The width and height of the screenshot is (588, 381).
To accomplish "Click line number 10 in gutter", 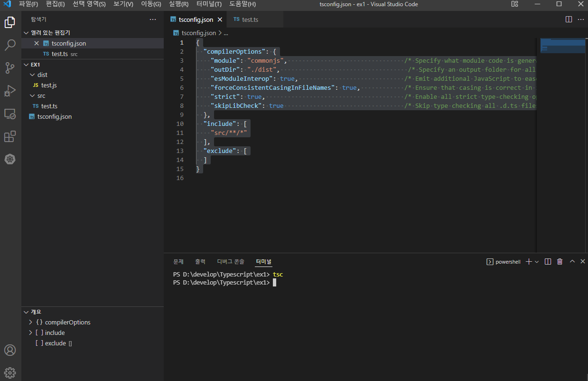I will coord(180,124).
